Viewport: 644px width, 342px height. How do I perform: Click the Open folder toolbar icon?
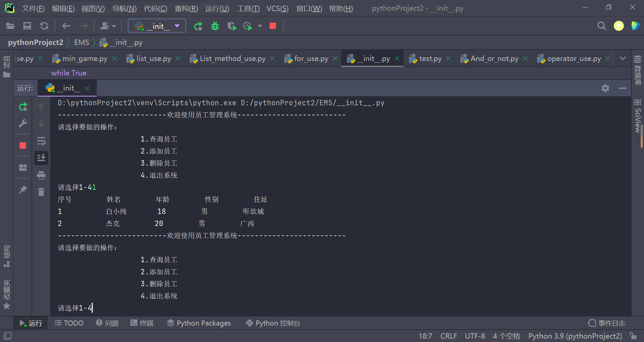tap(10, 26)
